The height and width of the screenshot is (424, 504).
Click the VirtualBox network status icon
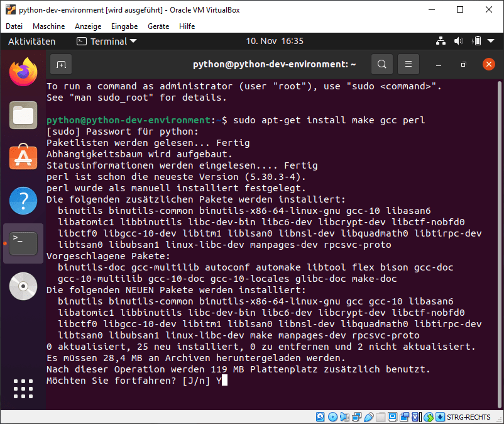click(358, 417)
